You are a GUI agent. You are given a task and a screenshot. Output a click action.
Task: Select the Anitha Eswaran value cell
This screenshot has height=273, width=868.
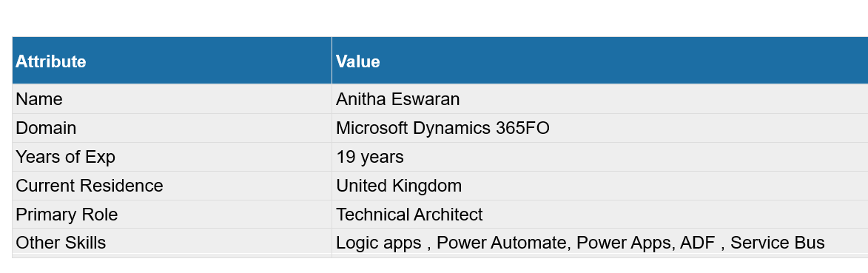point(600,99)
